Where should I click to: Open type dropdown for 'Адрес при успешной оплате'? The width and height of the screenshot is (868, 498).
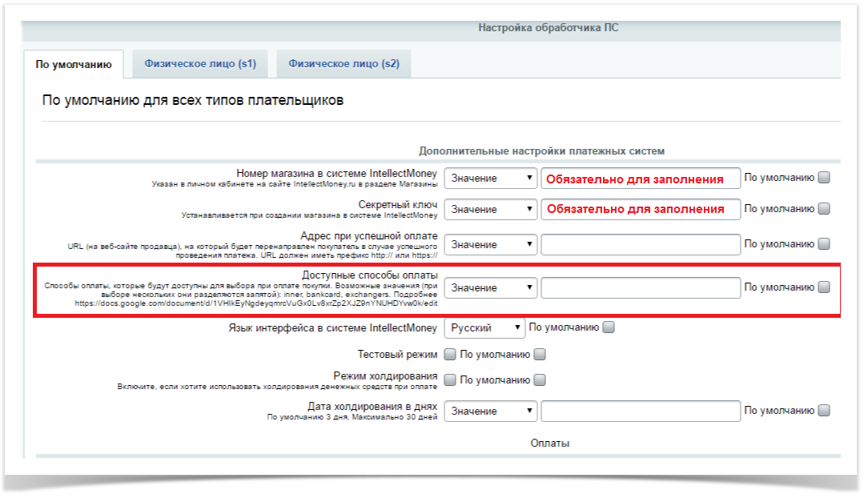click(x=490, y=244)
